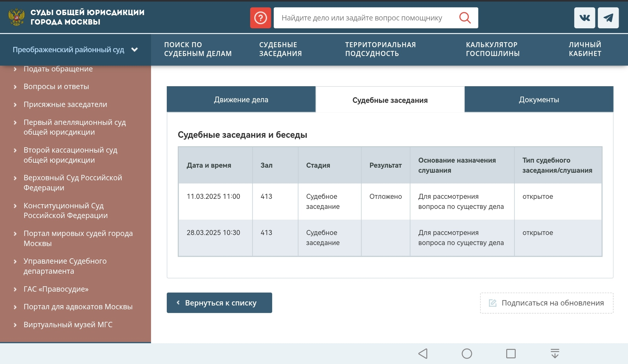The width and height of the screenshot is (628, 364).
Task: Click the chevron next to Второй кассационный суд
Action: (15, 150)
